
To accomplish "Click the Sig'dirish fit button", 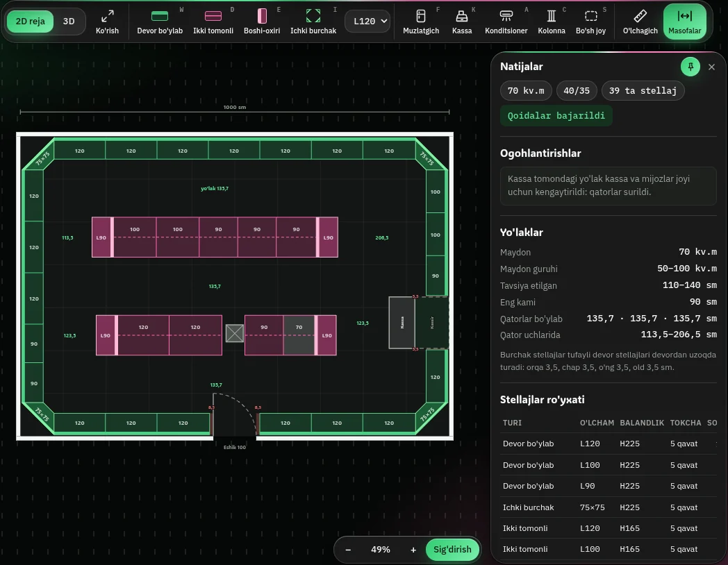I will [x=452, y=550].
